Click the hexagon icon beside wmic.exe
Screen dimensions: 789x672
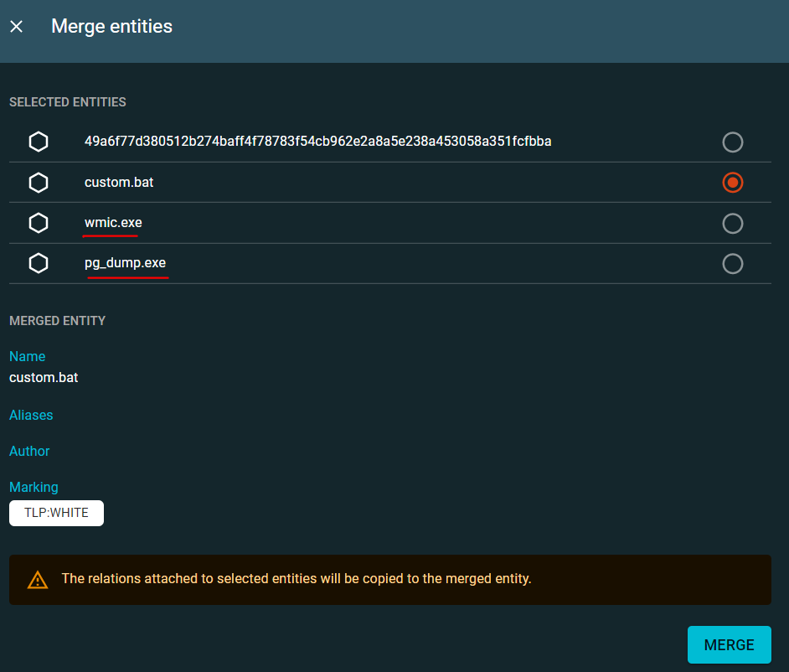39,222
